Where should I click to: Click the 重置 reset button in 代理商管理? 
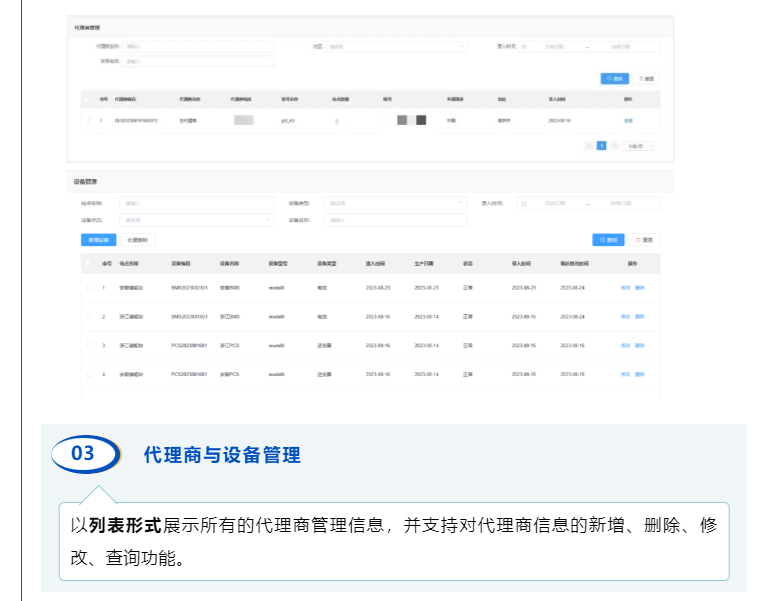pyautogui.click(x=646, y=78)
